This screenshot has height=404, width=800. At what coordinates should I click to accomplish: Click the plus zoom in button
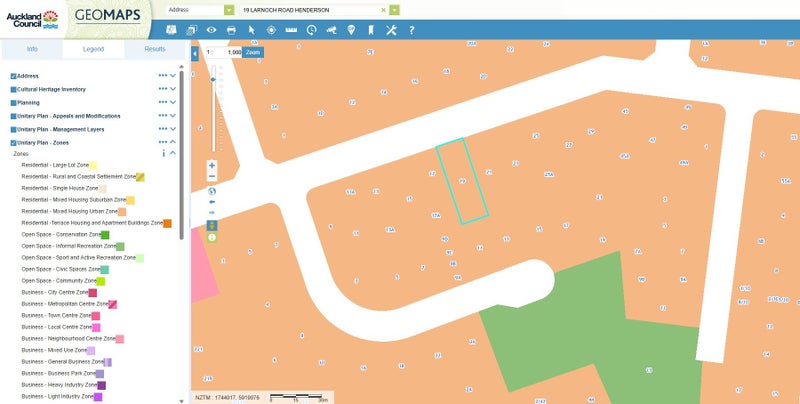pos(212,165)
